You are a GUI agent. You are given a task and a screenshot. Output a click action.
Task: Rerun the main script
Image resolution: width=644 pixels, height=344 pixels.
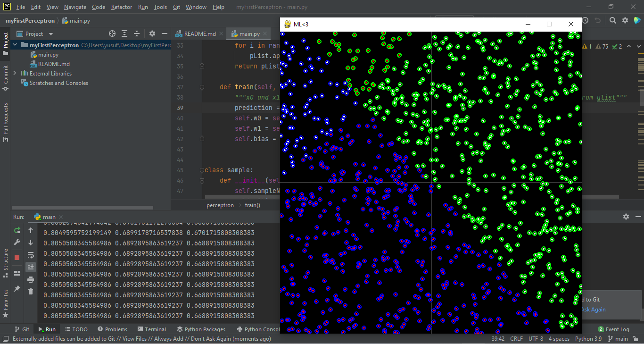[17, 230]
